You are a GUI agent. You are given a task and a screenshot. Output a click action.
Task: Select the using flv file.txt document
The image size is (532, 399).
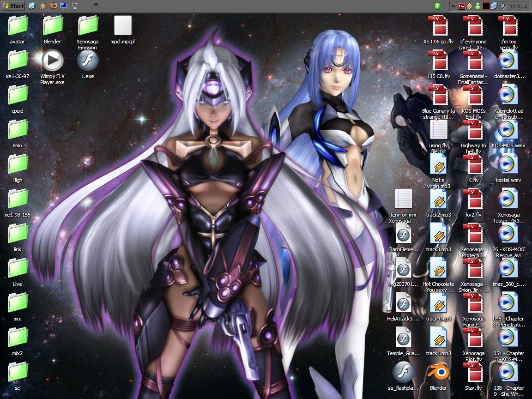tap(438, 137)
